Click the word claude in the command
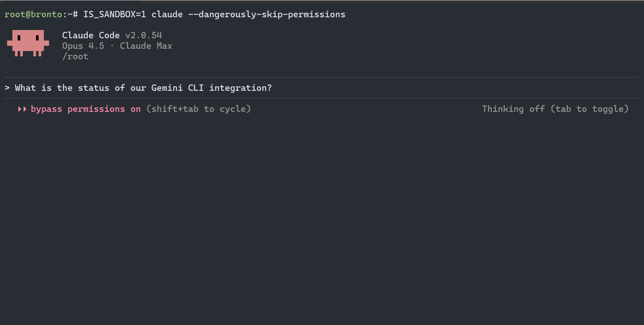Viewport: 644px width, 325px height. pos(167,14)
